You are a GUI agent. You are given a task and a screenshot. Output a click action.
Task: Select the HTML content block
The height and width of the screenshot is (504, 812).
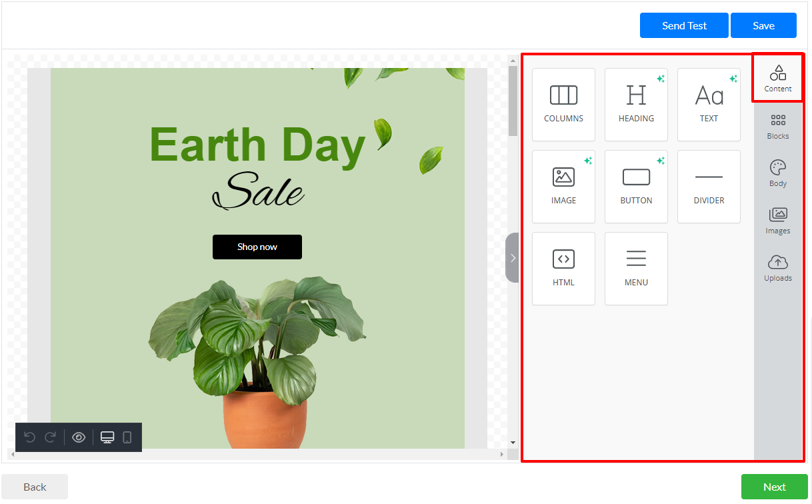(563, 269)
